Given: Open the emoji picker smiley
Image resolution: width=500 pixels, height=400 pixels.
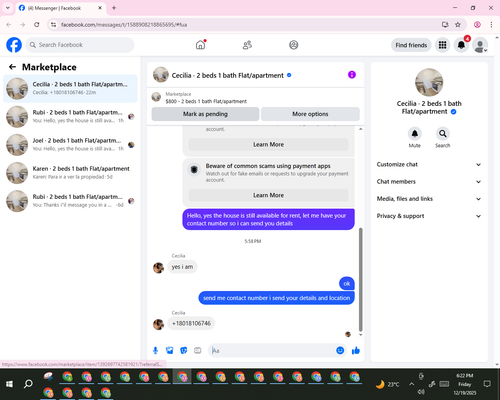Looking at the screenshot, I should (x=340, y=350).
